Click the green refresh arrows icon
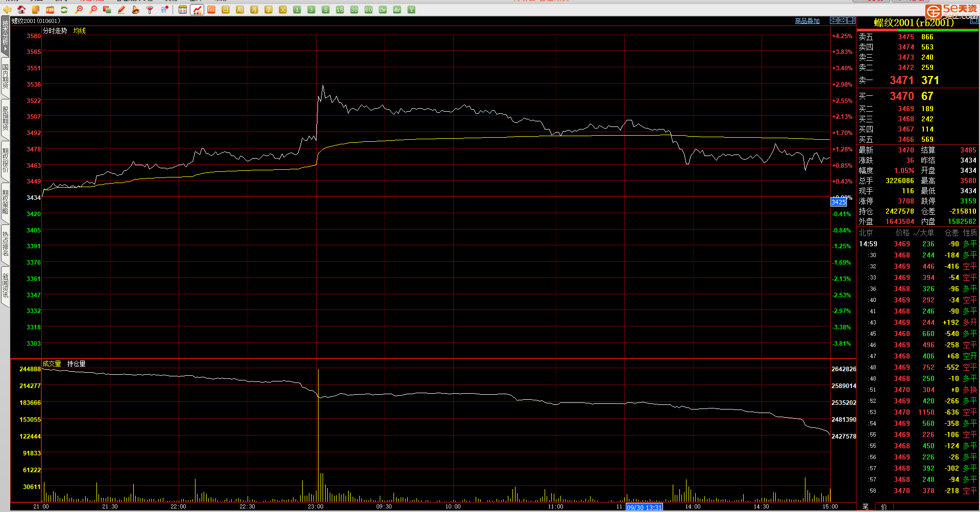This screenshot has width=980, height=512. point(64,10)
